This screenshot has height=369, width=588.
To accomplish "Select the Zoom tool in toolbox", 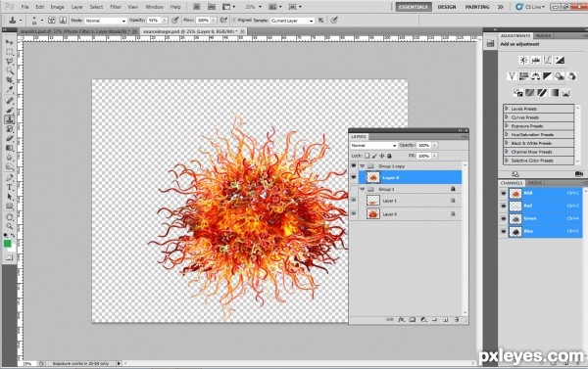I will [10, 226].
